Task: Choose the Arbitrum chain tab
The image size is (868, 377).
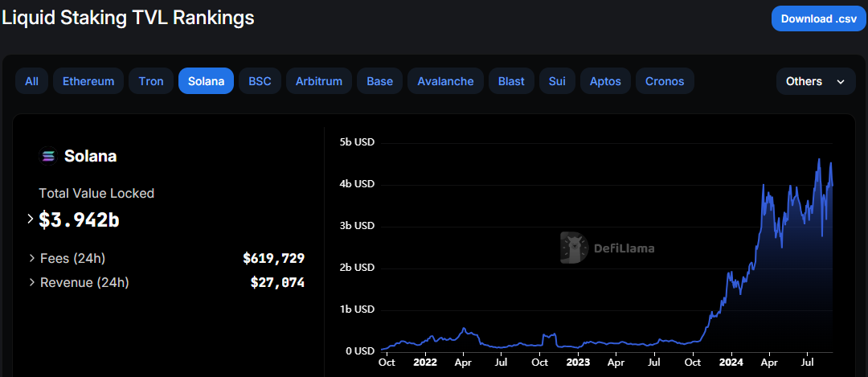Action: pos(319,81)
